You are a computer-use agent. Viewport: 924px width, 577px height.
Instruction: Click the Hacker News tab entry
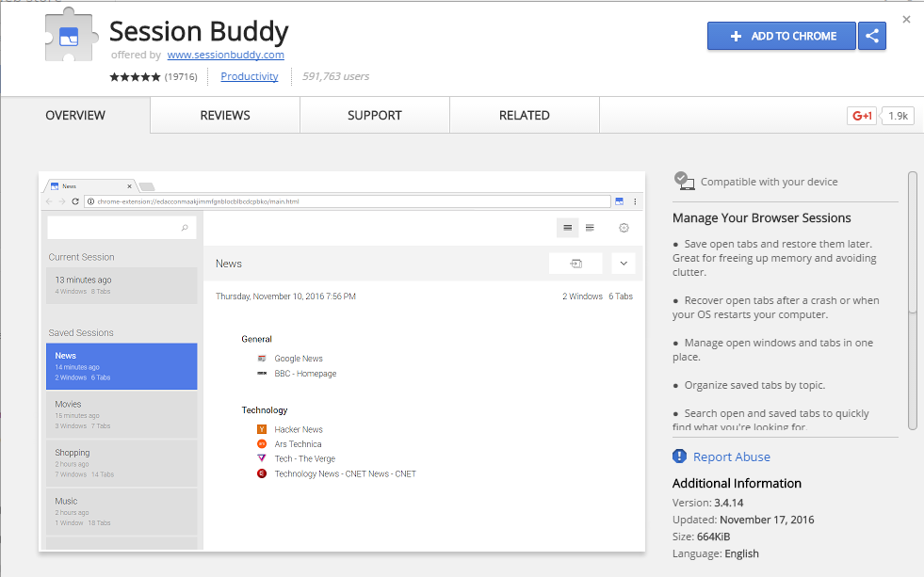(x=299, y=430)
